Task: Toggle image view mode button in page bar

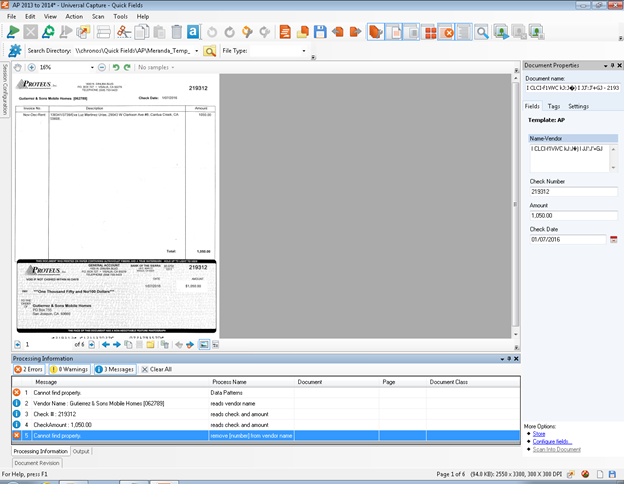Action: click(204, 345)
